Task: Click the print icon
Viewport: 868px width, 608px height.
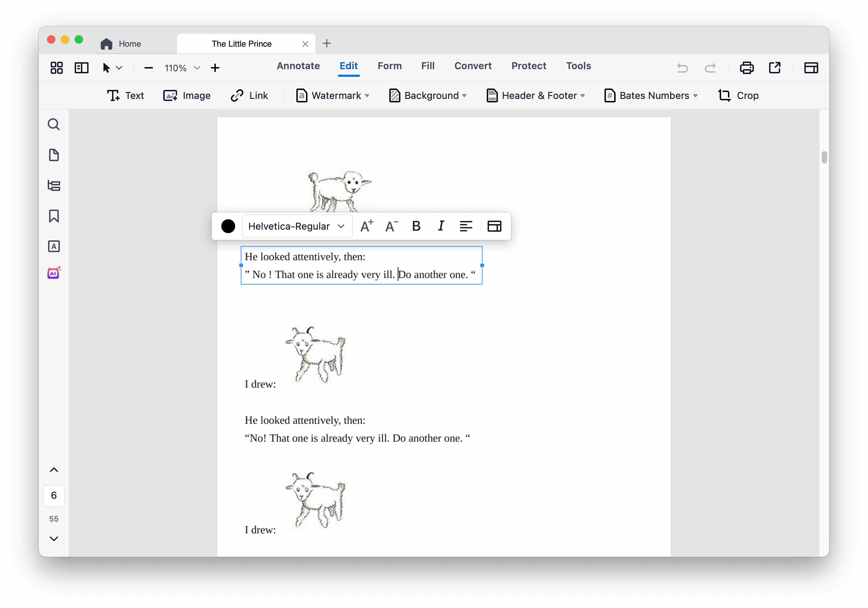Action: pyautogui.click(x=746, y=68)
